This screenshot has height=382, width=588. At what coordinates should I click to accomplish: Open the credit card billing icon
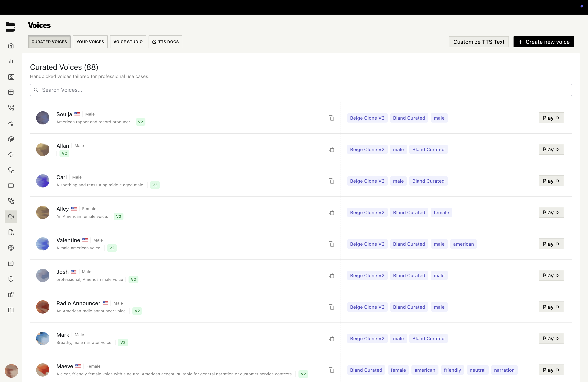[11, 186]
